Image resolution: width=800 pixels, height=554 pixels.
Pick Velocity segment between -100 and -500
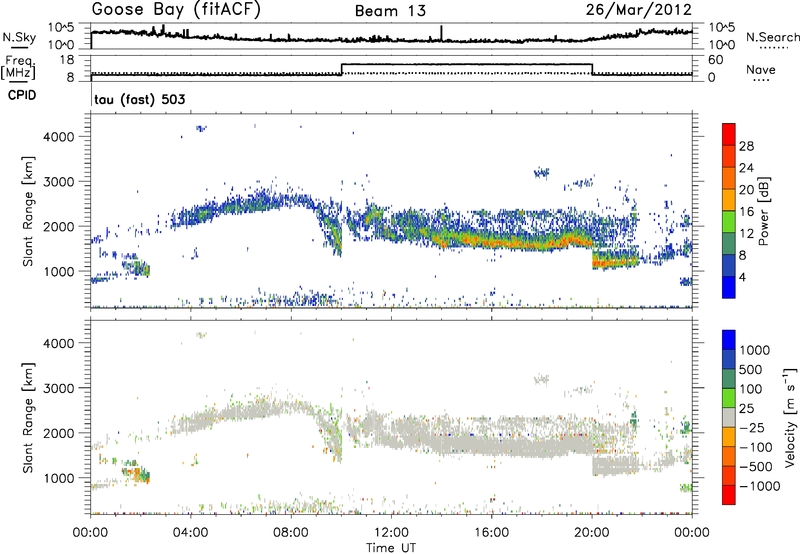pos(729,456)
